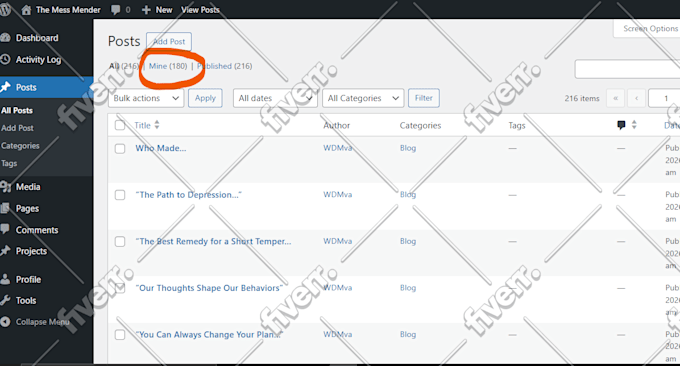Filter posts by Mine (180)
This screenshot has width=680, height=366.
[168, 66]
